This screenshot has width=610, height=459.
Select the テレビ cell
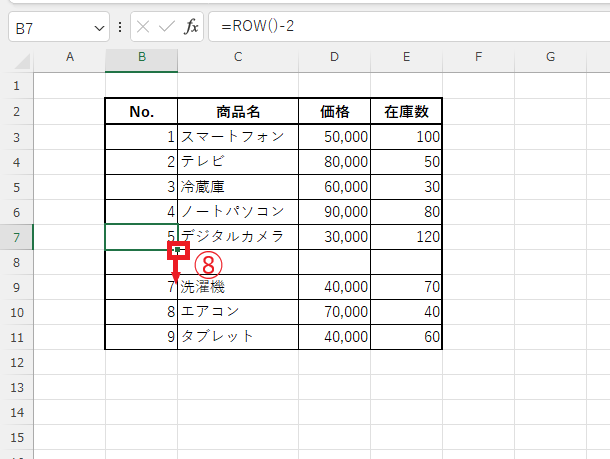point(238,162)
